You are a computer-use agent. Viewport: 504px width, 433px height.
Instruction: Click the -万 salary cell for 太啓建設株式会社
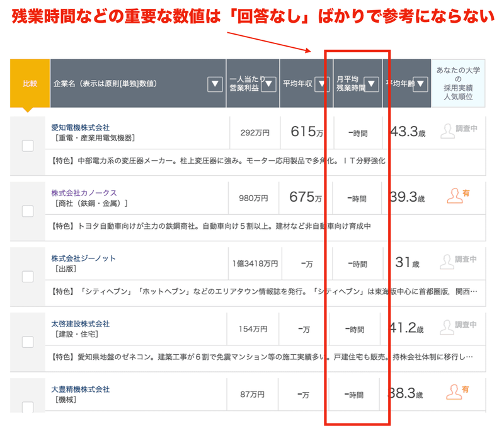point(304,329)
